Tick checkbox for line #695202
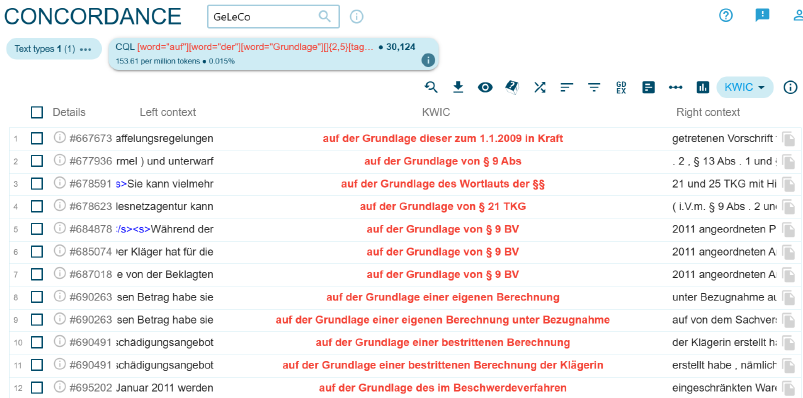803x398 pixels. click(x=37, y=387)
